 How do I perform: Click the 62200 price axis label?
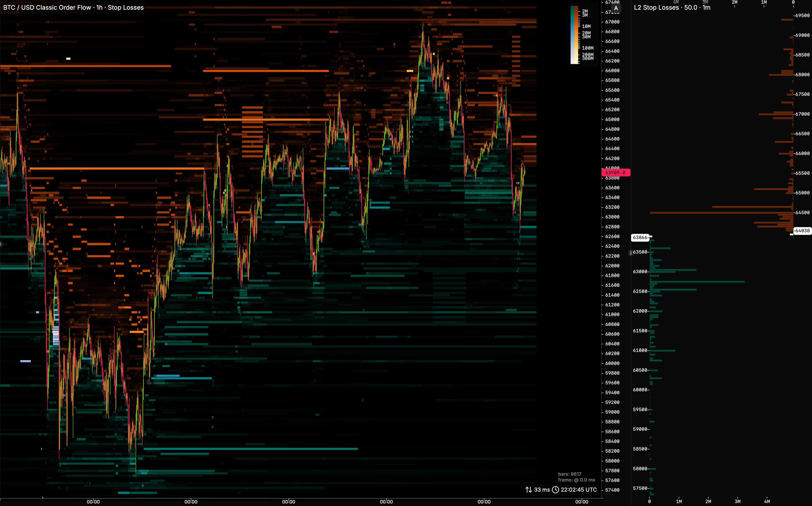[x=612, y=256]
